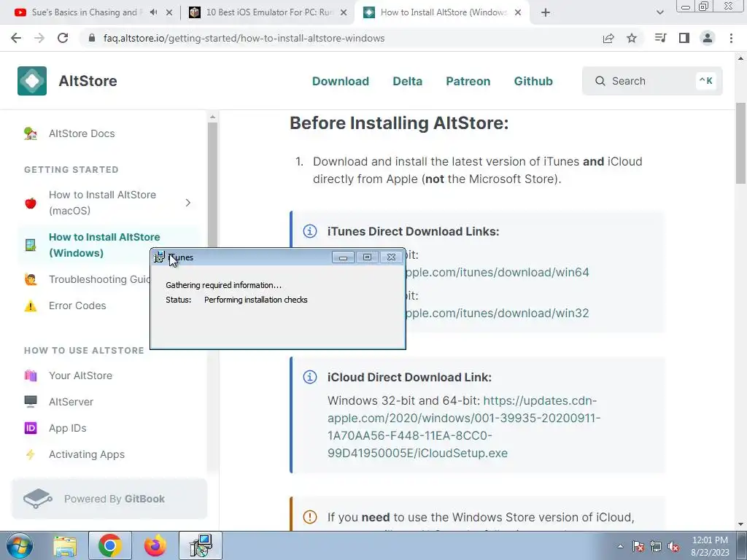Open the share page icon
This screenshot has height=560, width=747.
click(608, 38)
